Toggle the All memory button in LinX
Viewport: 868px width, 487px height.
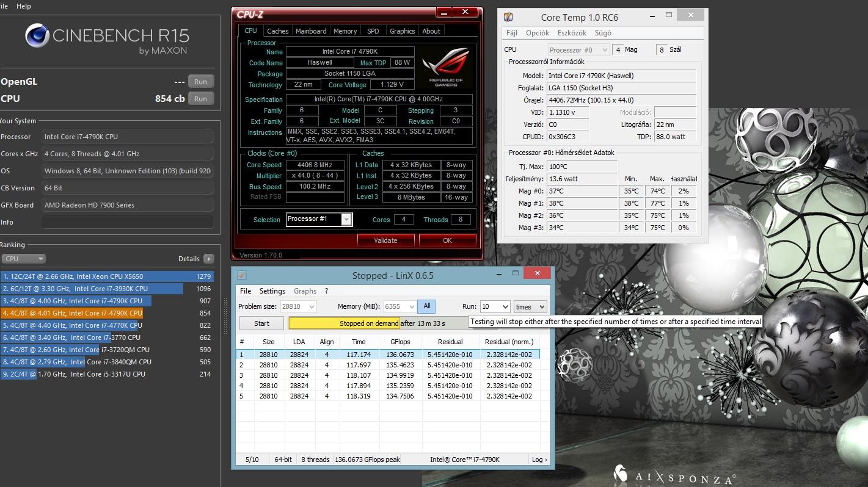pyautogui.click(x=426, y=306)
